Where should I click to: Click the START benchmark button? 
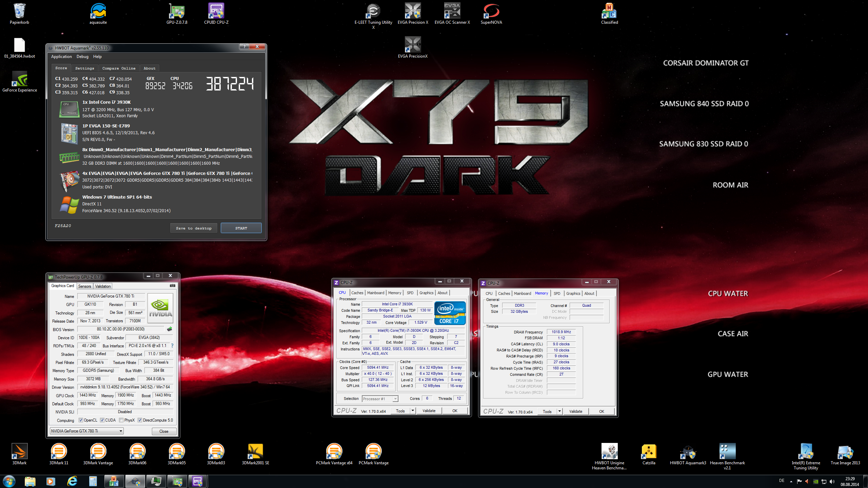(x=241, y=228)
